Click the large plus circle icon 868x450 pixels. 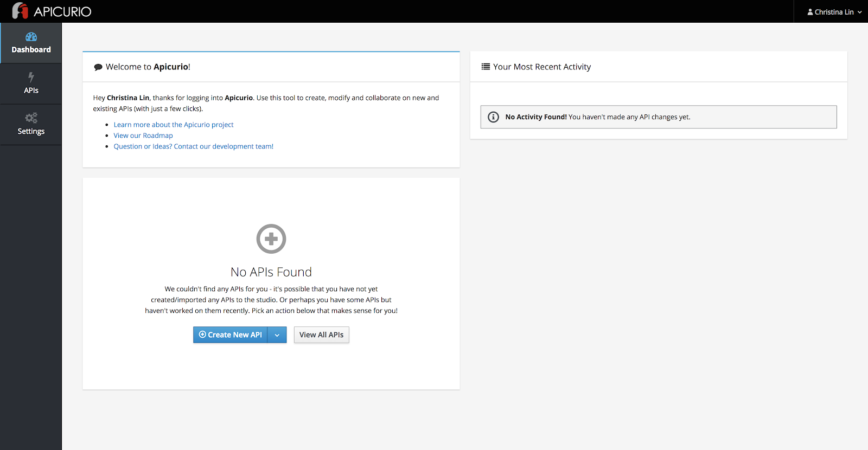click(271, 239)
